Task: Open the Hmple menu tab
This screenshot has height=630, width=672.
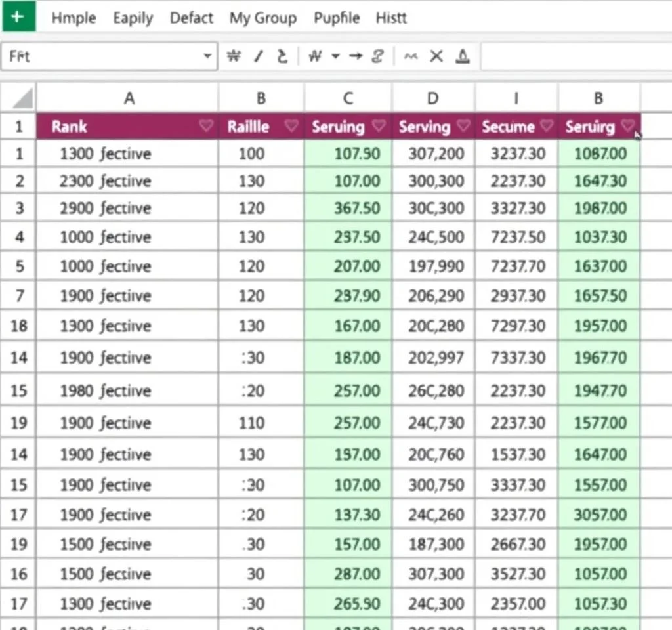Action: 73,18
